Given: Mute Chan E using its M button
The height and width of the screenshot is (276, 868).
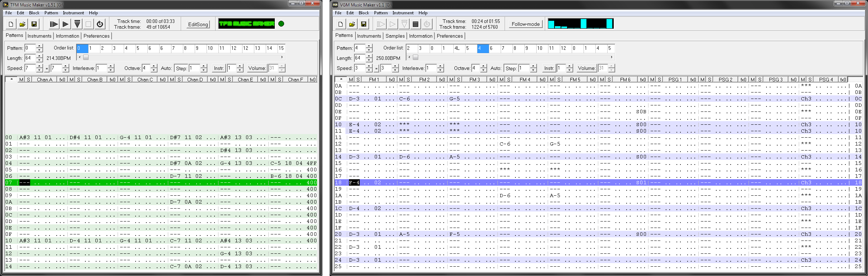Looking at the screenshot, I should 222,80.
